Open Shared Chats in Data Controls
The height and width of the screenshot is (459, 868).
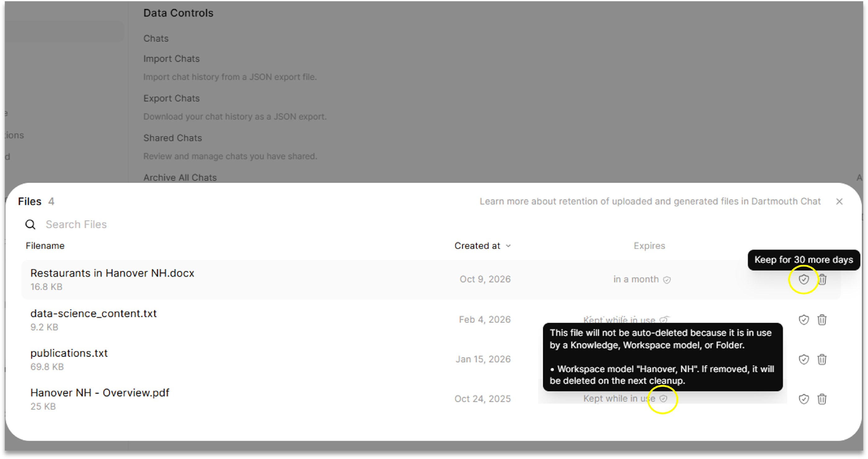point(173,138)
